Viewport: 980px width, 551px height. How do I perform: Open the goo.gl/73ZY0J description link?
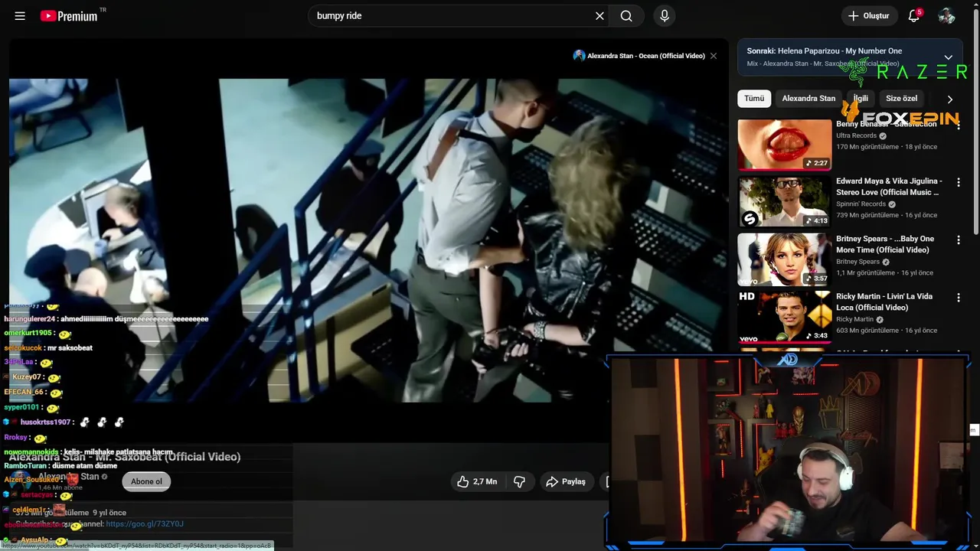(x=145, y=523)
